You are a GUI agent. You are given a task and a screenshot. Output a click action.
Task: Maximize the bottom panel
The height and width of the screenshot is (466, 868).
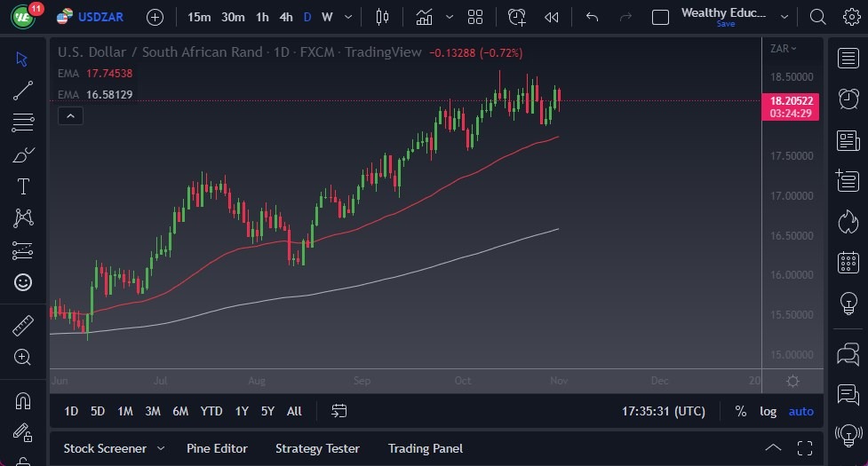tap(805, 448)
